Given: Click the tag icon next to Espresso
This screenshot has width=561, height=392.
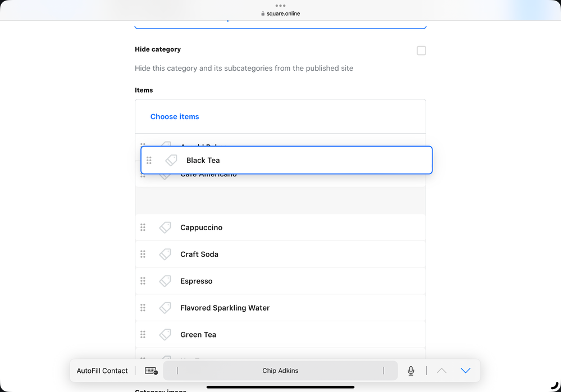Looking at the screenshot, I should pos(165,281).
